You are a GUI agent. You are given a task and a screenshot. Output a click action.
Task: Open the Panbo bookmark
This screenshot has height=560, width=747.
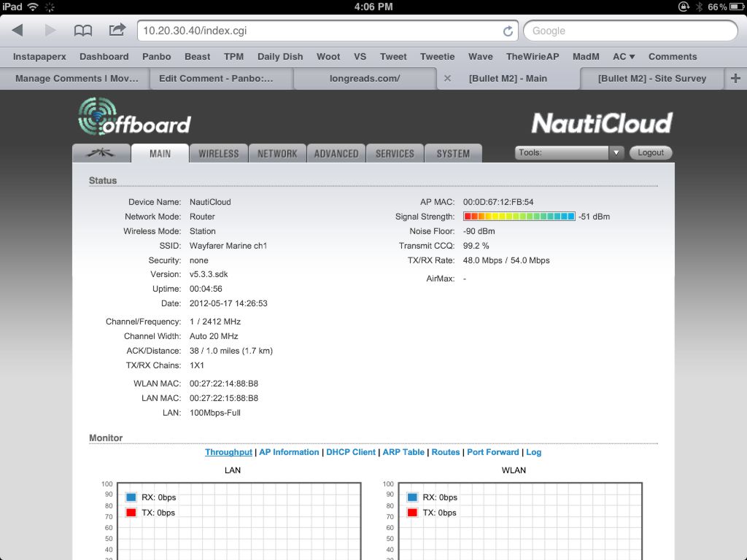tap(157, 57)
